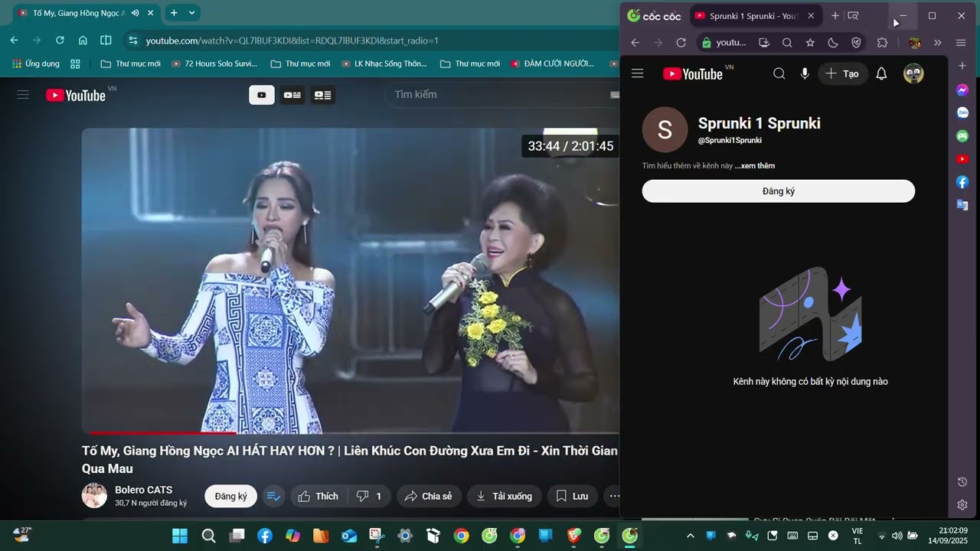Start voice search with microphone icon
This screenshot has width=980, height=551.
point(805,73)
